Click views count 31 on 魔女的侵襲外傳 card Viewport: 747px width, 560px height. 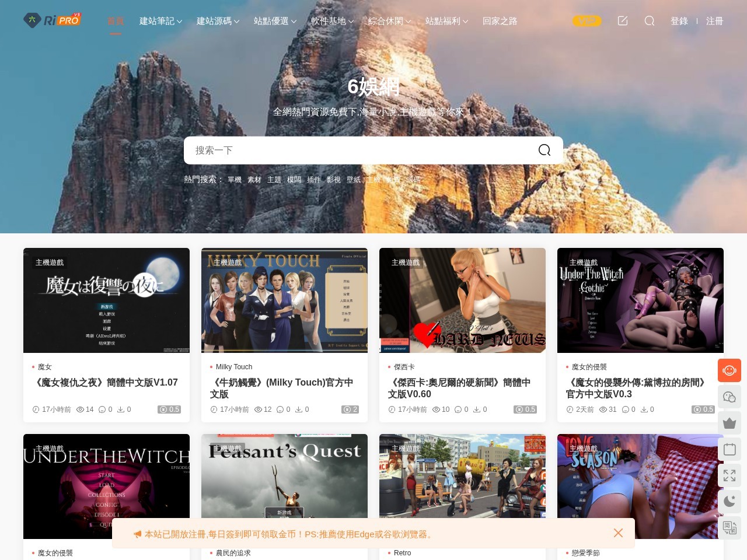click(608, 409)
